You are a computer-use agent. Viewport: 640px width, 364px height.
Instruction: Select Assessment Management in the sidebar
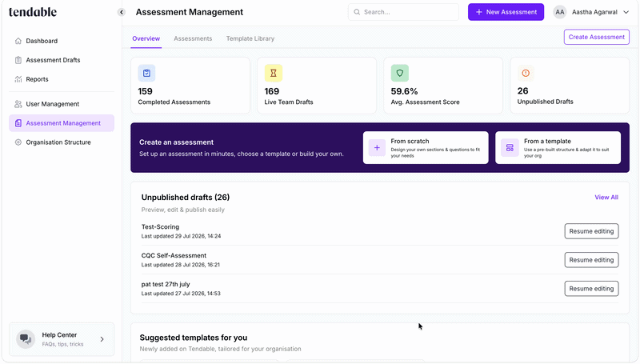[x=62, y=123]
